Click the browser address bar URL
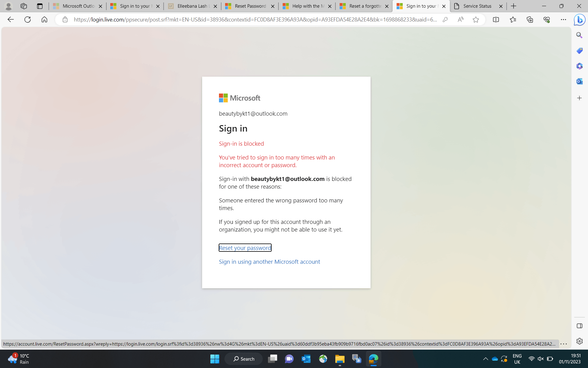Viewport: 588px width, 368px height. 255,20
